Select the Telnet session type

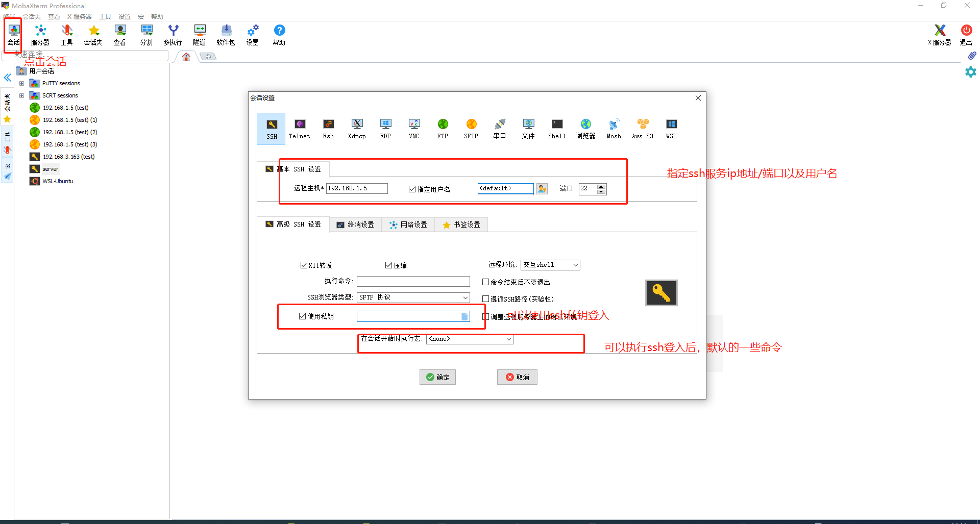[300, 129]
